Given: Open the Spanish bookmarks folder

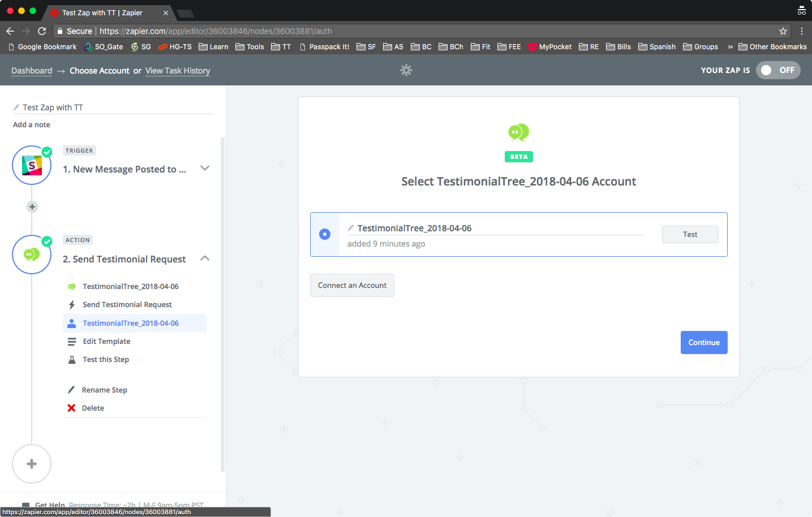Looking at the screenshot, I should (x=657, y=47).
